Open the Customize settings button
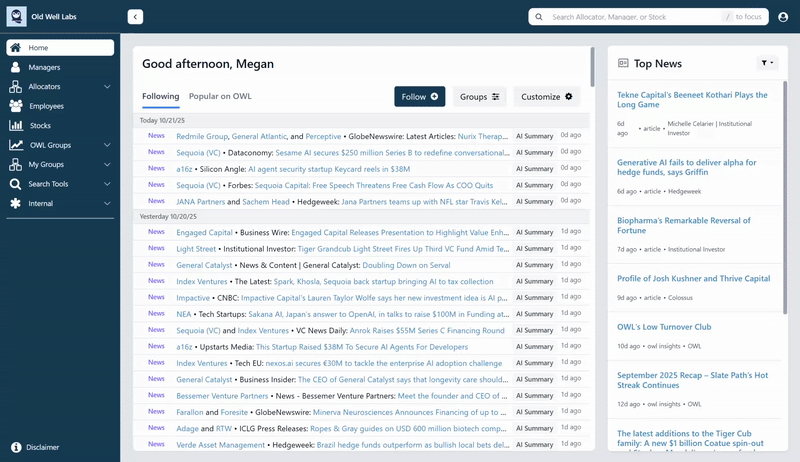The width and height of the screenshot is (800, 462). tap(547, 97)
